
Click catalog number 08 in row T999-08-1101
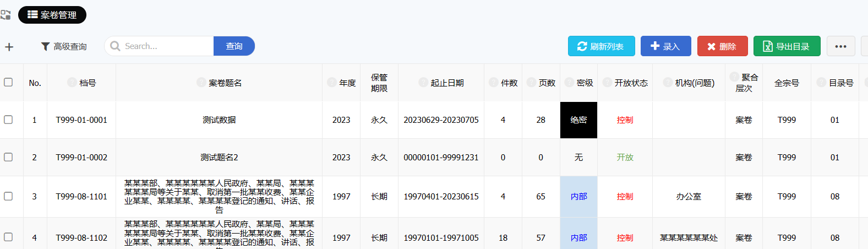pos(835,196)
